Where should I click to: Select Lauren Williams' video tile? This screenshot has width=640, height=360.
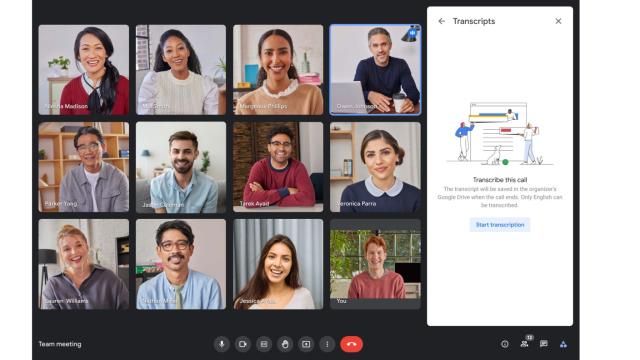click(84, 264)
